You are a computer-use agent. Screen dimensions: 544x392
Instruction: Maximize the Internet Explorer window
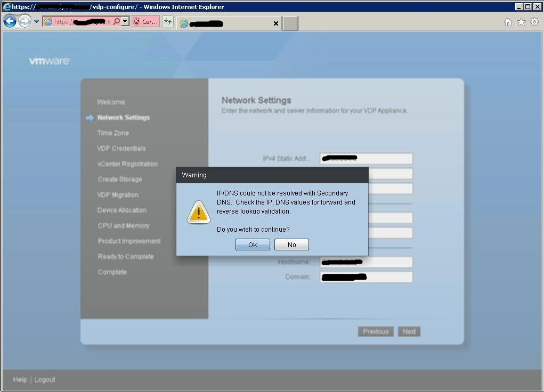(x=527, y=6)
